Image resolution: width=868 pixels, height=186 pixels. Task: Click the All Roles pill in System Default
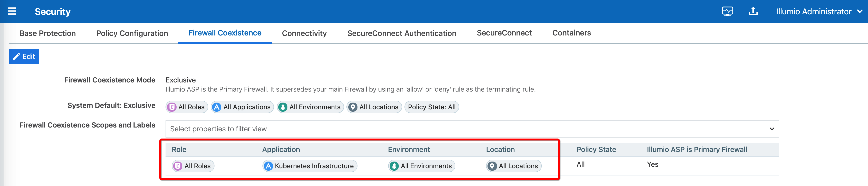[x=187, y=107]
